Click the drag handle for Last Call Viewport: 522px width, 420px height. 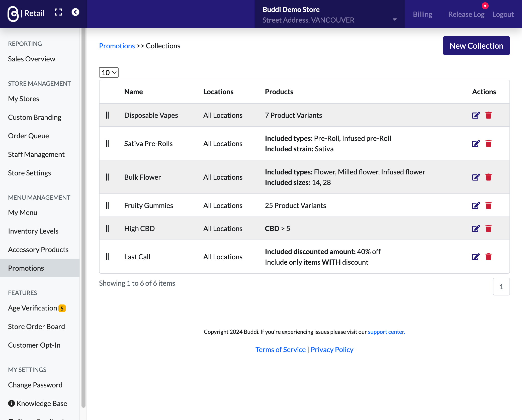pyautogui.click(x=107, y=257)
